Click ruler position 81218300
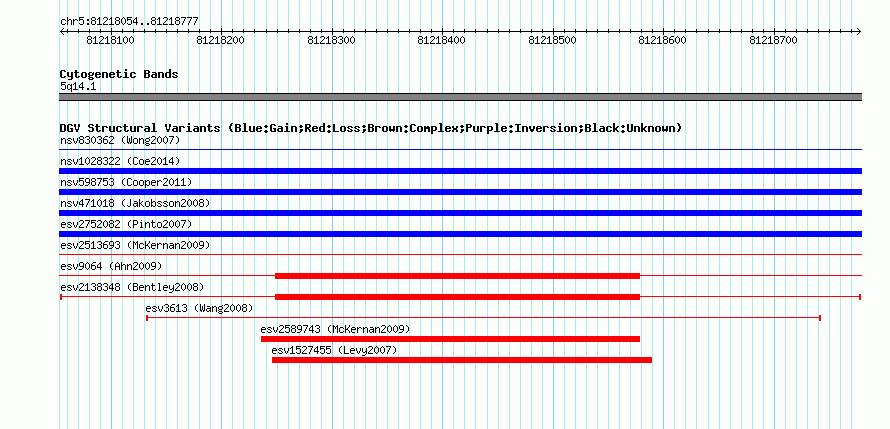890x429 pixels. 331,40
